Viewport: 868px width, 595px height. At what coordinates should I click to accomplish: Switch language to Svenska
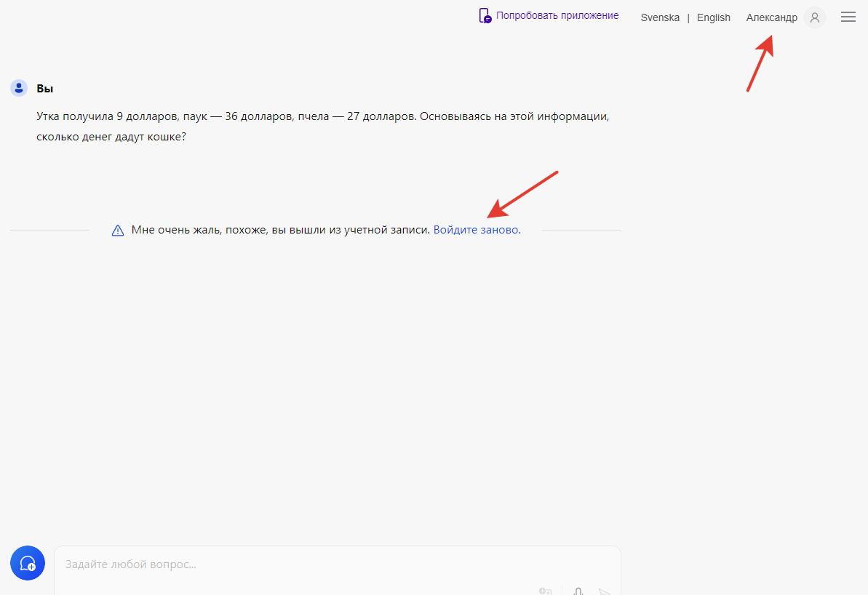point(660,17)
